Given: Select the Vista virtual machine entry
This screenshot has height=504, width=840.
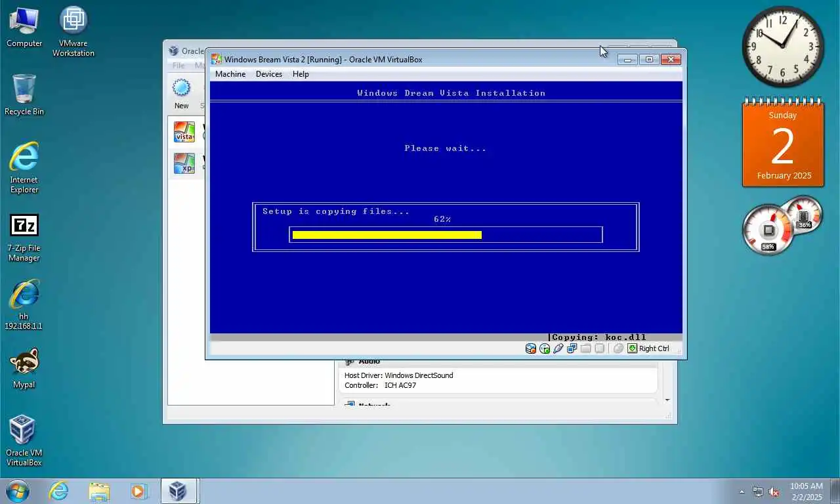Looking at the screenshot, I should pyautogui.click(x=186, y=131).
